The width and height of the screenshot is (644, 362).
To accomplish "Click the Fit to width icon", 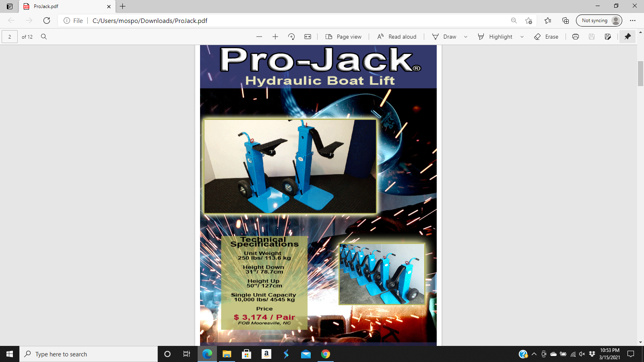I will pos(308,37).
